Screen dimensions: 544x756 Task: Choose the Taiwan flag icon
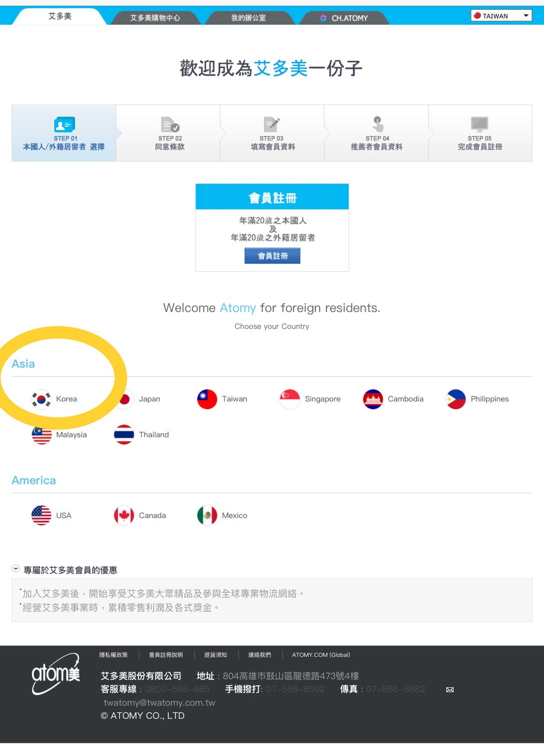207,399
